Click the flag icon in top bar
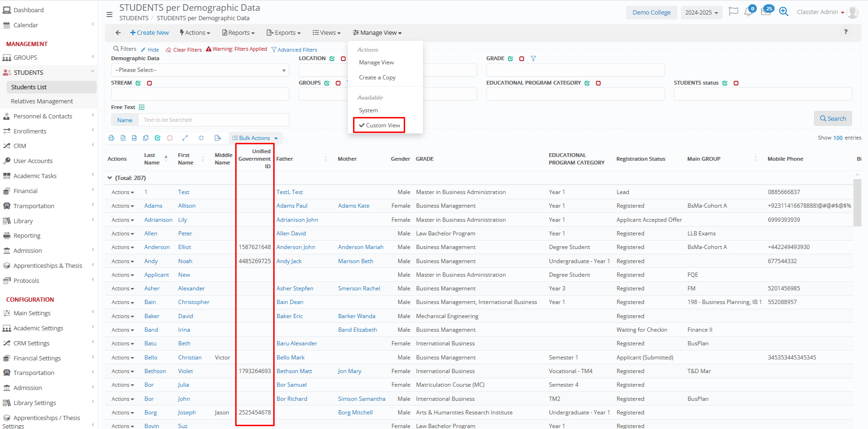 [x=733, y=12]
